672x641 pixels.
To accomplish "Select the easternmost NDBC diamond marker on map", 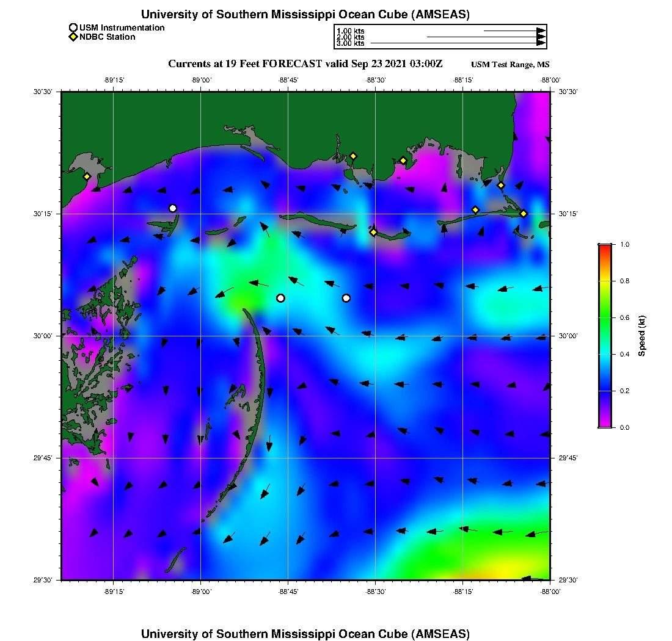I will tap(524, 213).
